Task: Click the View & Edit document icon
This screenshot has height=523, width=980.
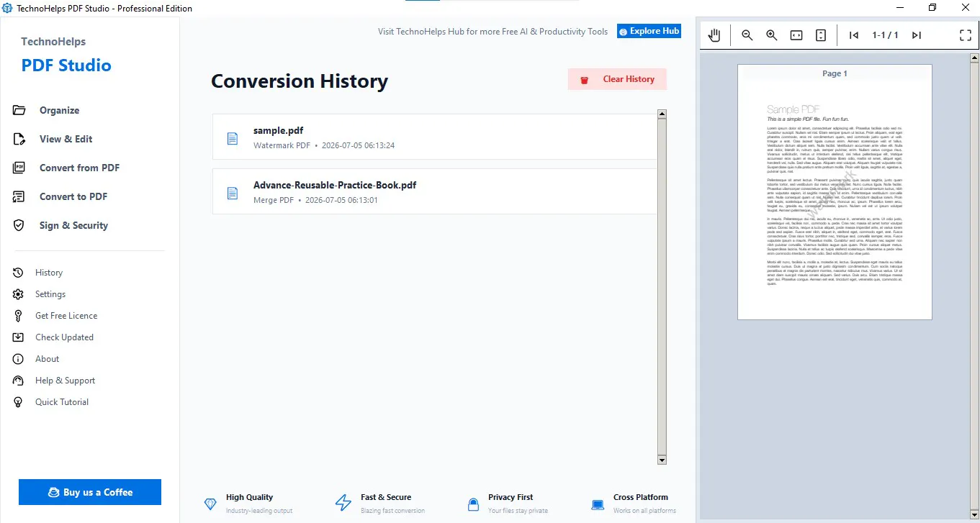Action: tap(19, 139)
